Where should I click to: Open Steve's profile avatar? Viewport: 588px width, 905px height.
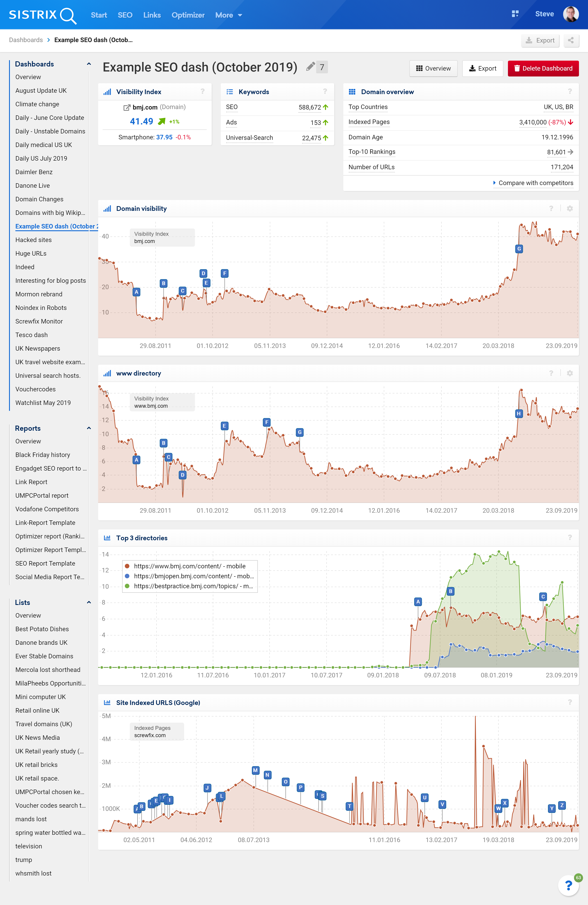571,14
